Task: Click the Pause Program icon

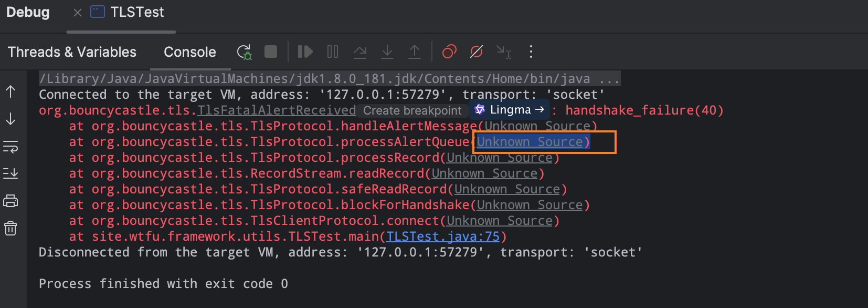Action: [x=333, y=52]
